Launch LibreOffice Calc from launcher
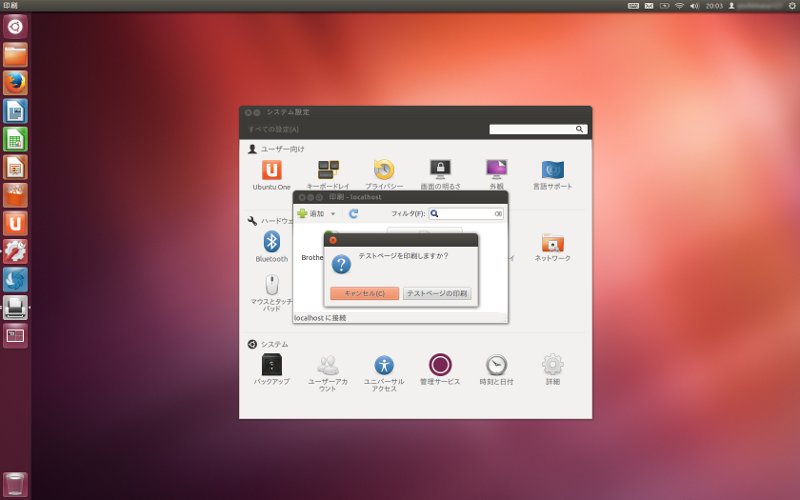 pos(15,139)
